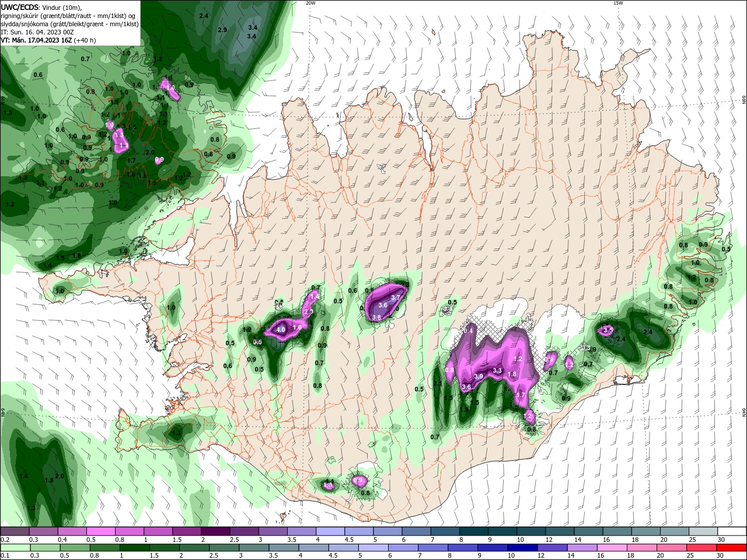
Task: Click the 0.1 label under rain legend
Action: tap(4, 556)
